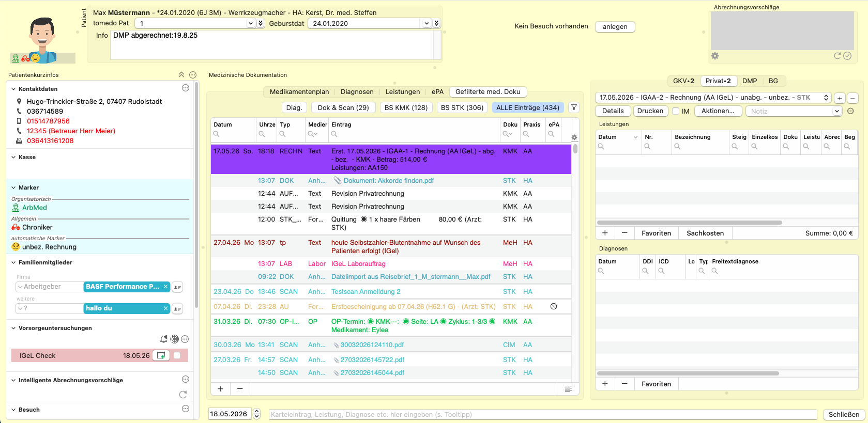Screen dimensions: 868x423
Task: Select radio button in Quittung haare Färben entry
Action: pos(364,220)
